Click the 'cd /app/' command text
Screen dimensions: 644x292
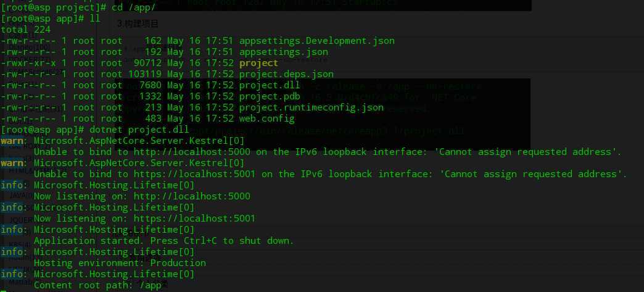pos(134,7)
